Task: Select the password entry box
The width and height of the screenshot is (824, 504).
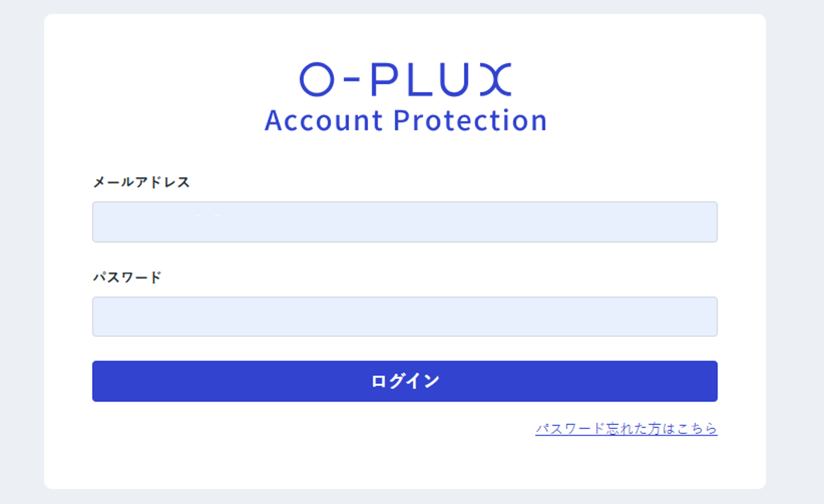Action: coord(405,317)
